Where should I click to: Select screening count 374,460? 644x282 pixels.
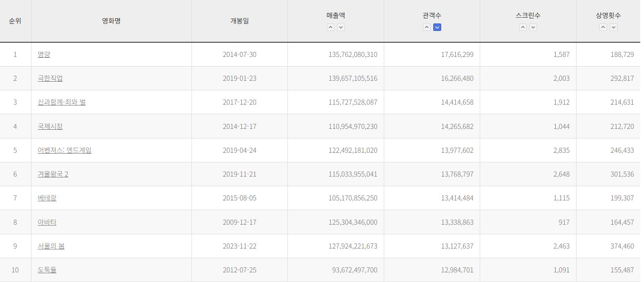(622, 246)
